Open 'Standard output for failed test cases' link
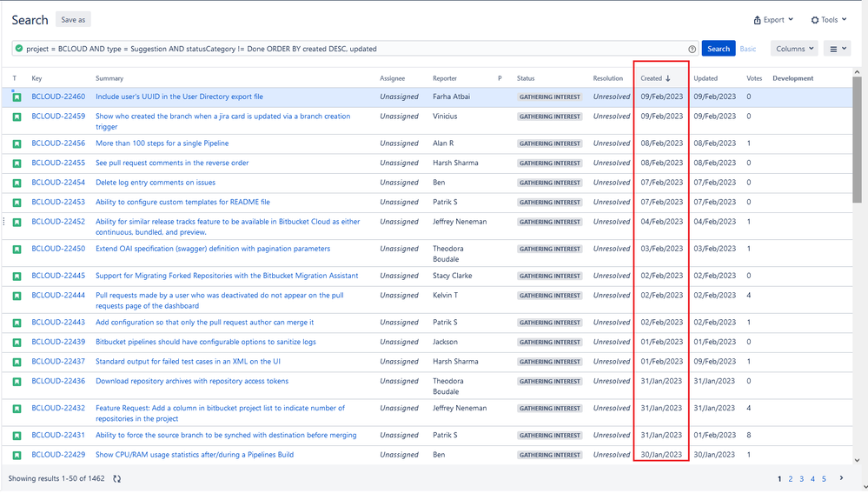This screenshot has width=868, height=500. [x=188, y=362]
